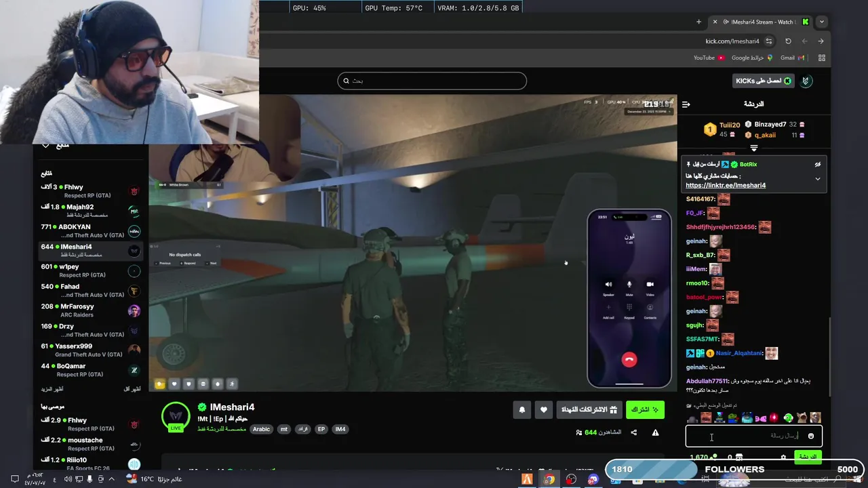Open site settings icon in address bar
This screenshot has height=488, width=868.
768,41
